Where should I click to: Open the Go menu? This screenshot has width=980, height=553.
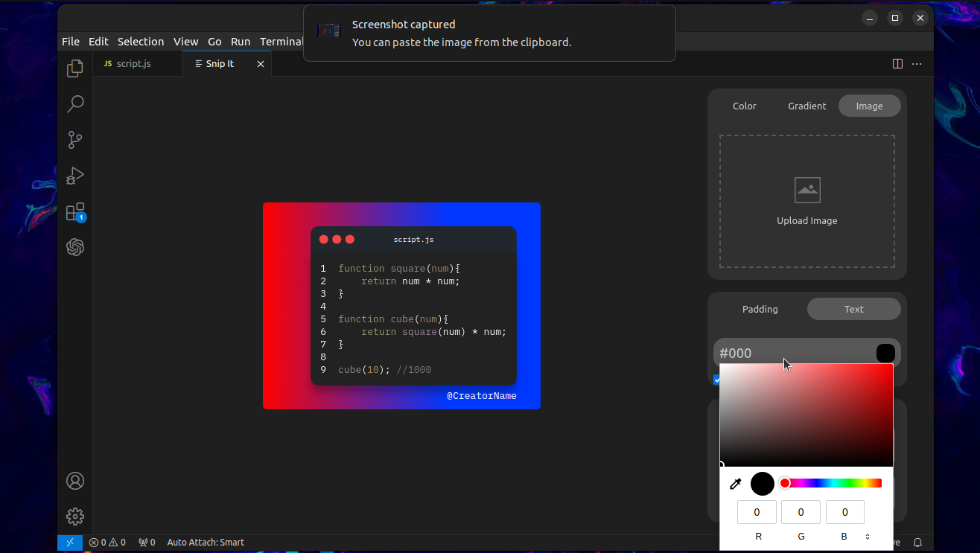pyautogui.click(x=214, y=42)
